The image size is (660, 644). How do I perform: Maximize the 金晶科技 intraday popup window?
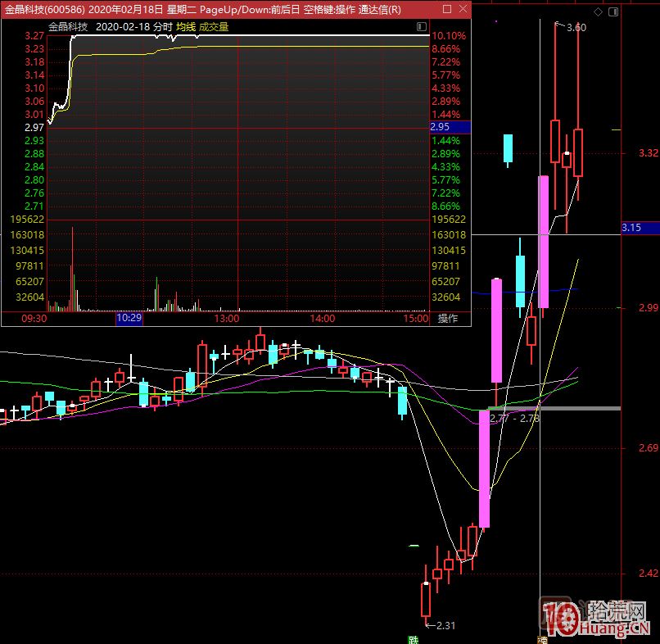pyautogui.click(x=446, y=9)
